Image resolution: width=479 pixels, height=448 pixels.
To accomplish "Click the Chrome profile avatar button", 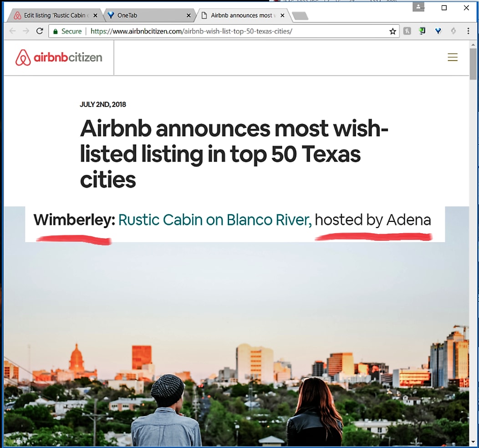I will [418, 7].
